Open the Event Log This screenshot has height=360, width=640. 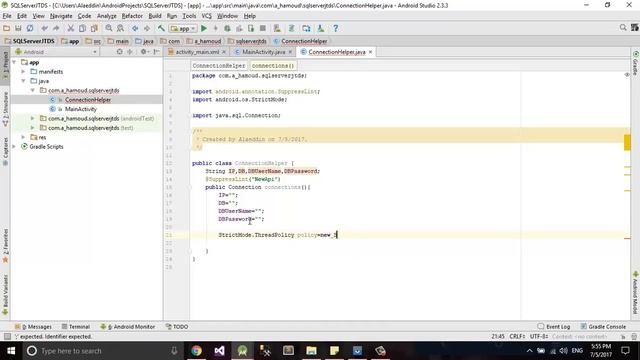(x=554, y=327)
